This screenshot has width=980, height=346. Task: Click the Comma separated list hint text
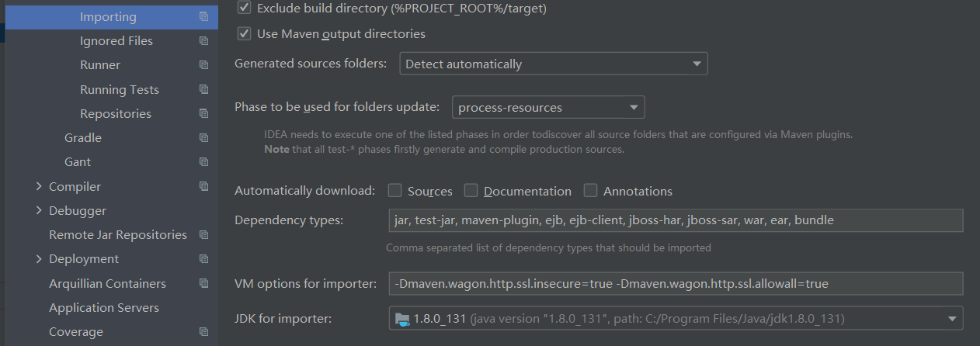[x=548, y=248]
